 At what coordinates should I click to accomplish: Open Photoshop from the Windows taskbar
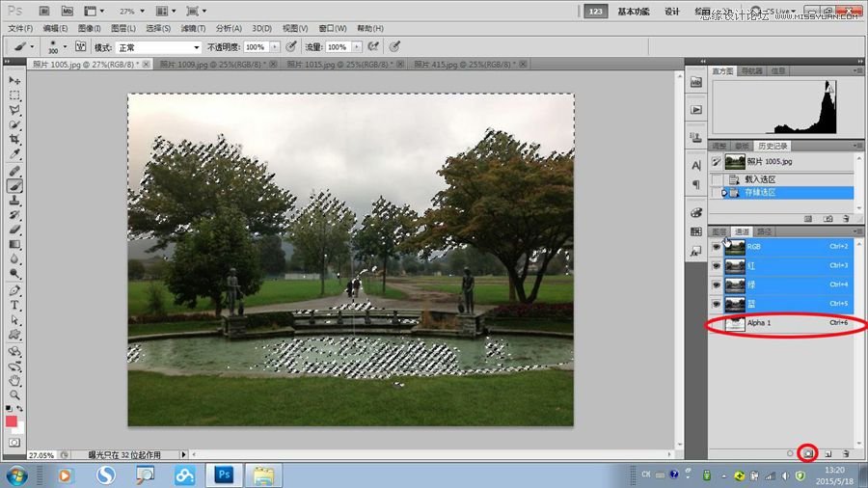(x=224, y=474)
